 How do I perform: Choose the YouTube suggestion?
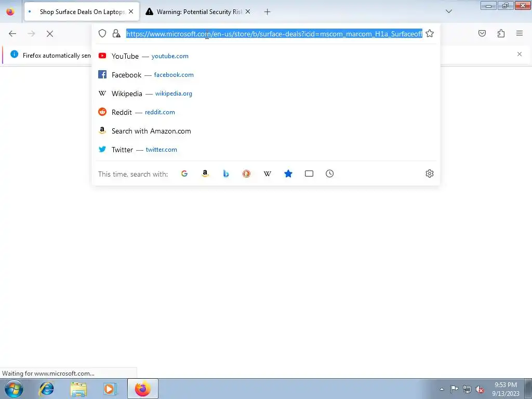coord(266,56)
